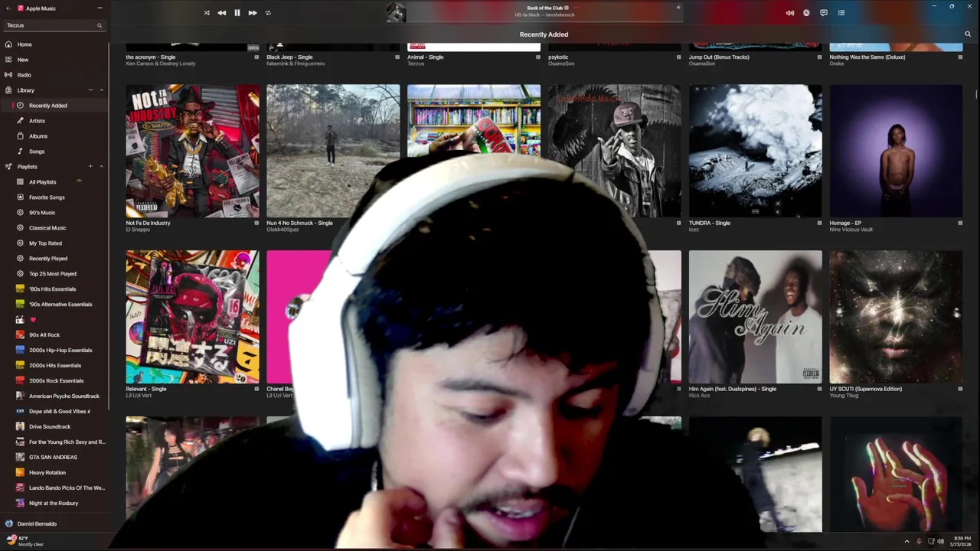980x551 pixels.
Task: Toggle repeat mode
Action: point(268,13)
